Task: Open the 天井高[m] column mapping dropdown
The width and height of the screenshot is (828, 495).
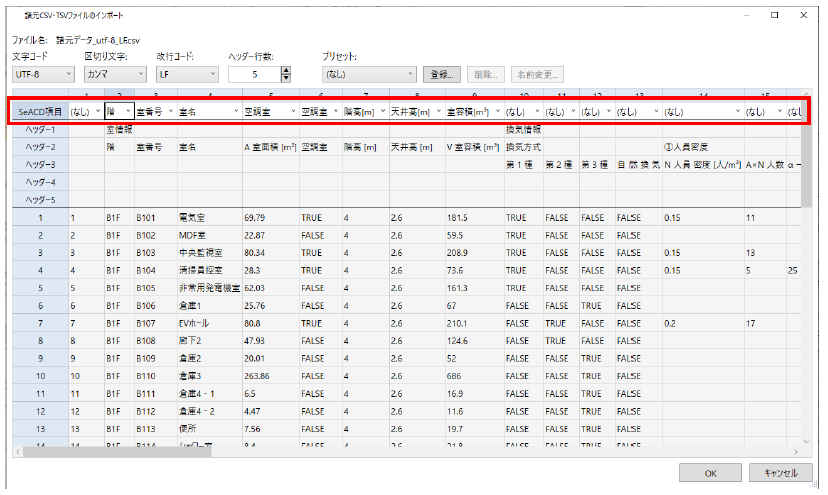Action: click(x=415, y=111)
